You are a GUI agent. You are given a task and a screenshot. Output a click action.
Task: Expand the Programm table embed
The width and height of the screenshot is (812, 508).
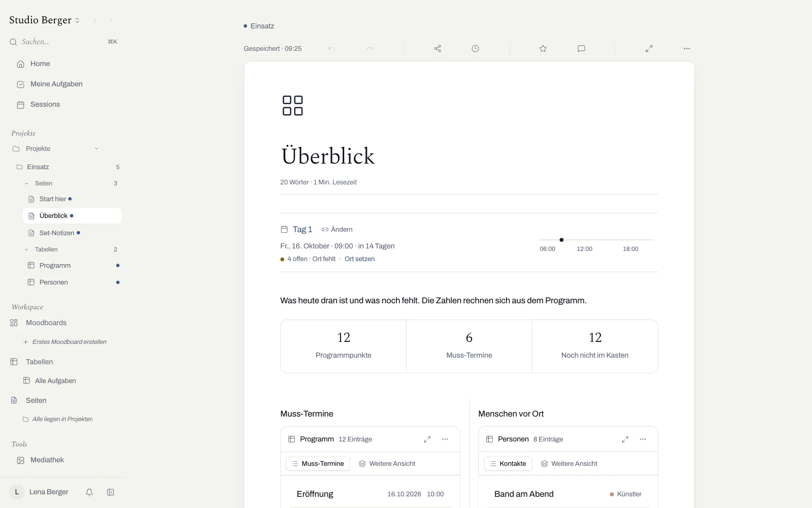[x=427, y=439]
